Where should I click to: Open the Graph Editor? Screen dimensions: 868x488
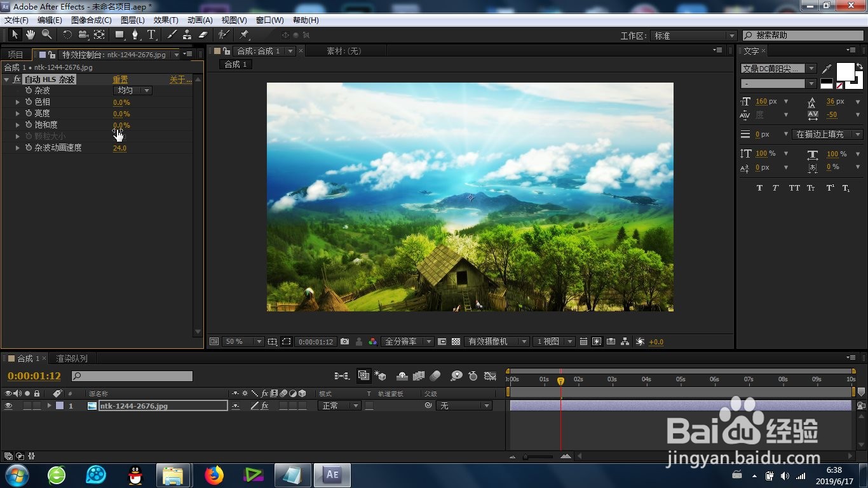point(490,376)
